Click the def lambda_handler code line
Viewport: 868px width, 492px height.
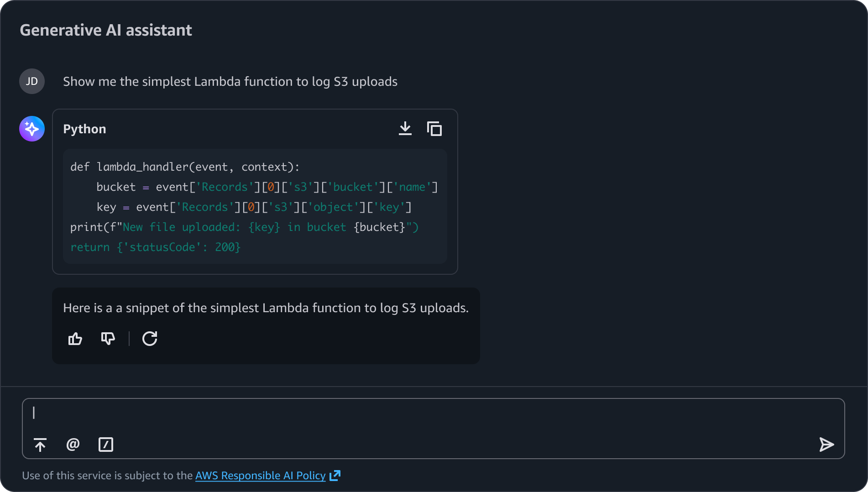(185, 167)
